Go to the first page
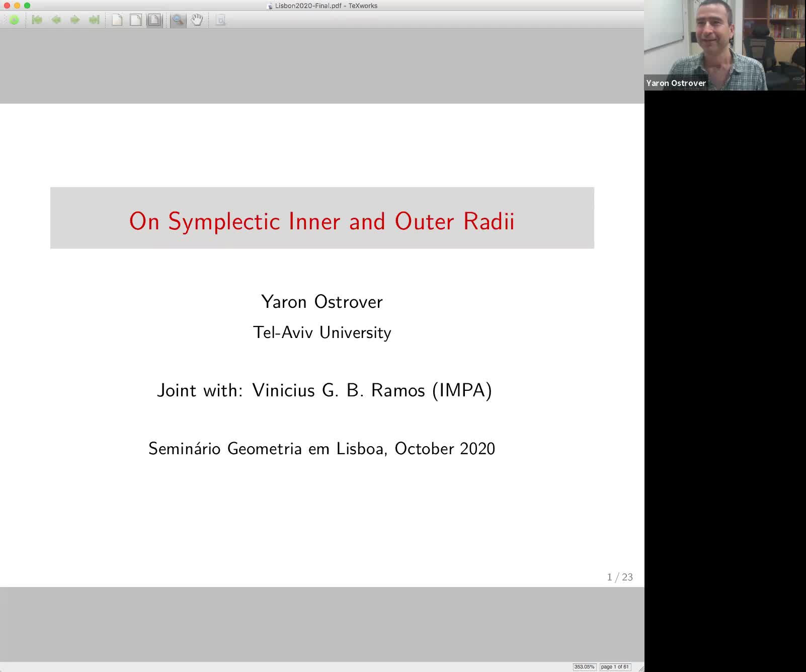The height and width of the screenshot is (672, 806). pyautogui.click(x=37, y=20)
